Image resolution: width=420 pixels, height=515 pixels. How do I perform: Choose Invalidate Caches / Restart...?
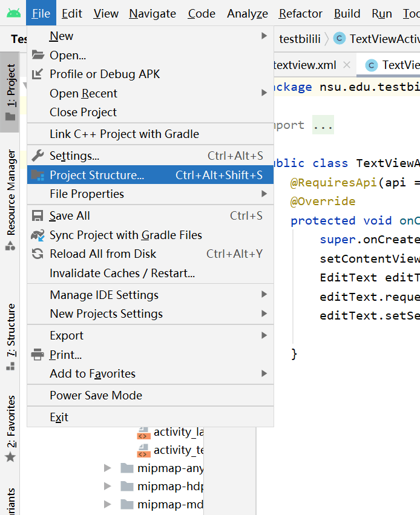pyautogui.click(x=151, y=273)
